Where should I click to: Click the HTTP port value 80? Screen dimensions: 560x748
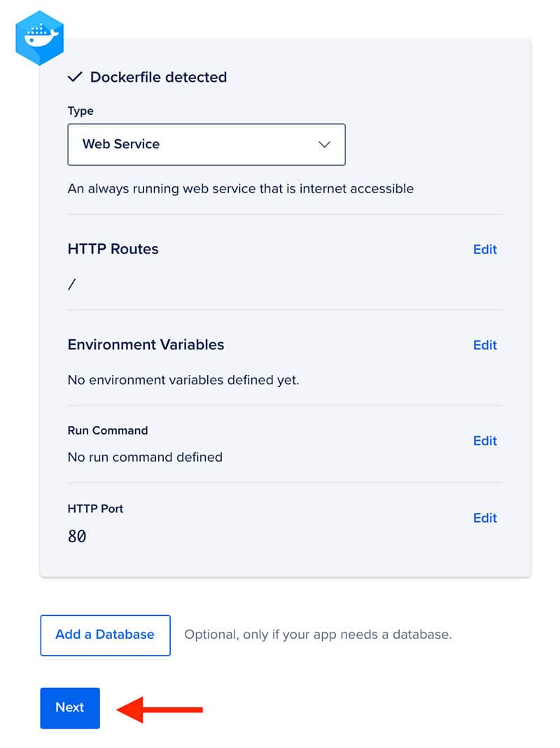coord(77,536)
